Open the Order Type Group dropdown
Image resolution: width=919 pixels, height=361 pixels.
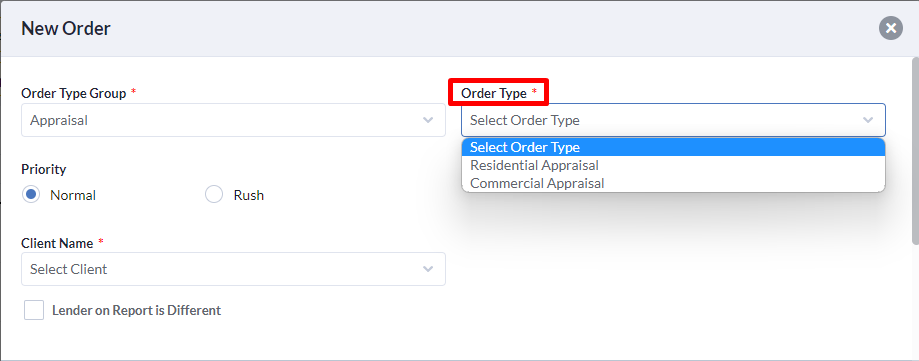pyautogui.click(x=233, y=120)
